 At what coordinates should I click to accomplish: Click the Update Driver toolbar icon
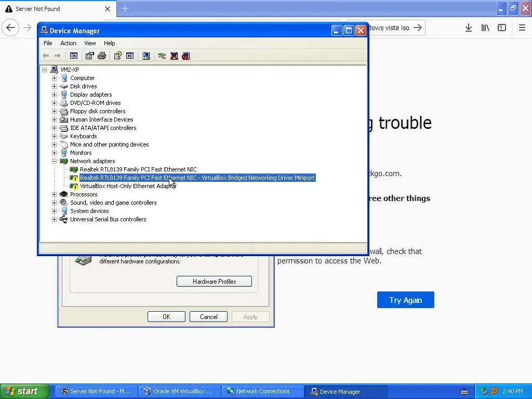(162, 56)
